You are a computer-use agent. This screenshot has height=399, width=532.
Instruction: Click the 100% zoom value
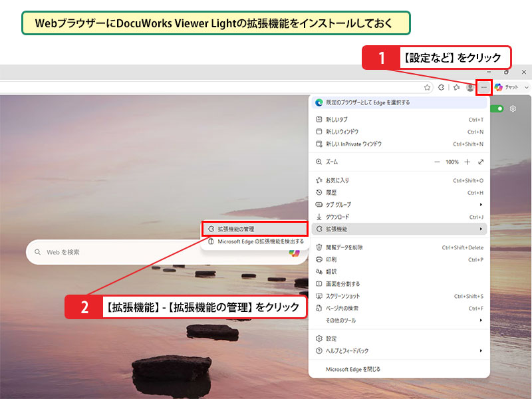(452, 162)
